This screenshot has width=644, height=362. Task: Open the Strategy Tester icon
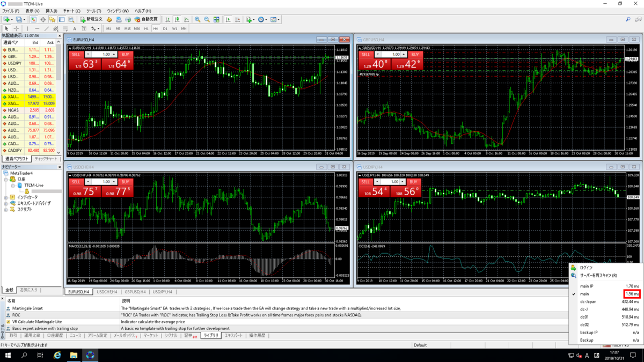[71, 19]
